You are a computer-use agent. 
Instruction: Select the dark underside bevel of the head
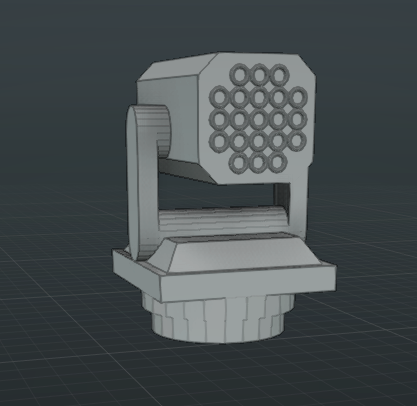187,171
